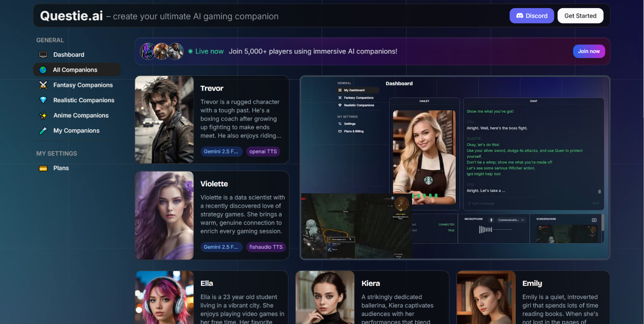Click 'Settings' in the preview sidebar
Image resolution: width=644 pixels, height=324 pixels.
[350, 124]
